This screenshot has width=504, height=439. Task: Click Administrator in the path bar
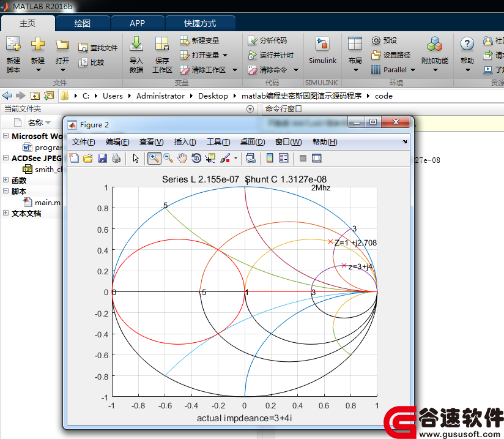(160, 96)
